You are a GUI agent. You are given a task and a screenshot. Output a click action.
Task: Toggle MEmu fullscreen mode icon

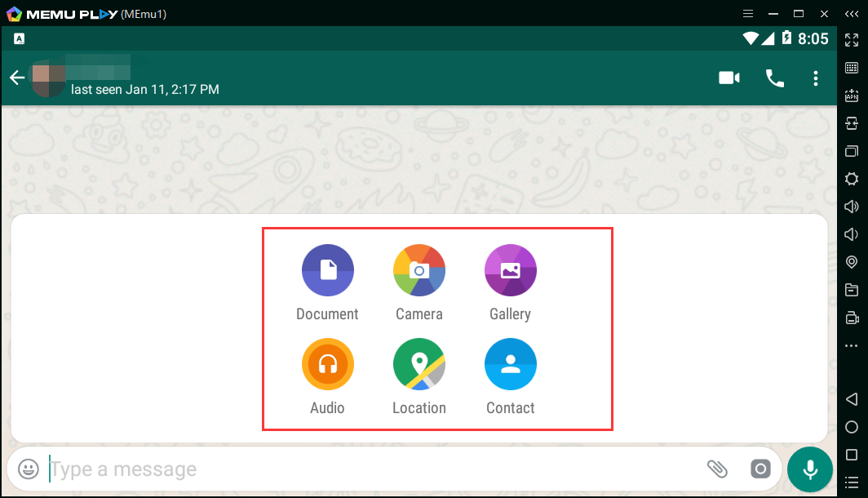852,40
